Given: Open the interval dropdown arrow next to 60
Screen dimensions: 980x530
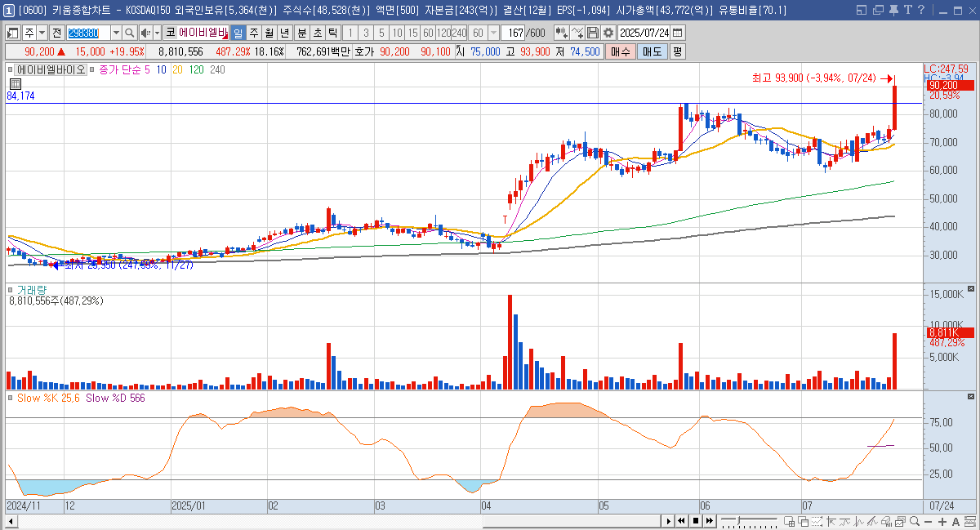Looking at the screenshot, I should tap(494, 33).
